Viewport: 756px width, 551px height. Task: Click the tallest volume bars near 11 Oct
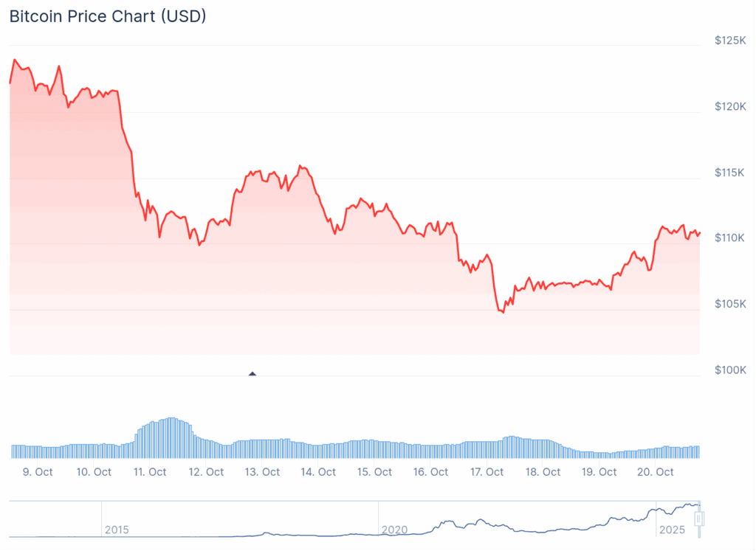[171, 437]
